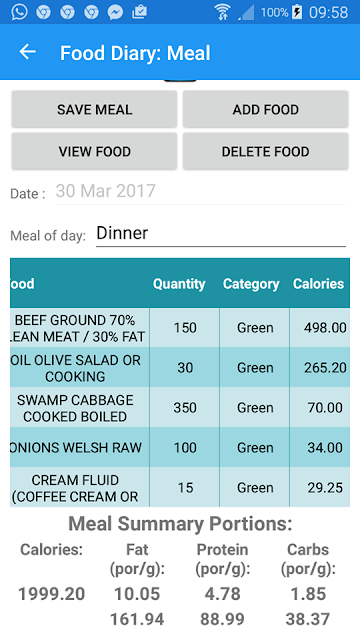Tap the back arrow icon
Image resolution: width=360 pixels, height=640 pixels.
click(28, 52)
